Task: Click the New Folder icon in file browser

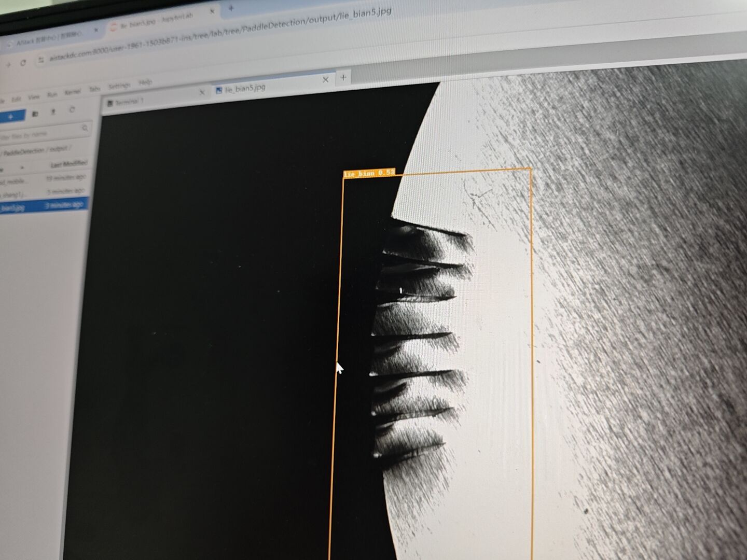Action: pyautogui.click(x=35, y=114)
